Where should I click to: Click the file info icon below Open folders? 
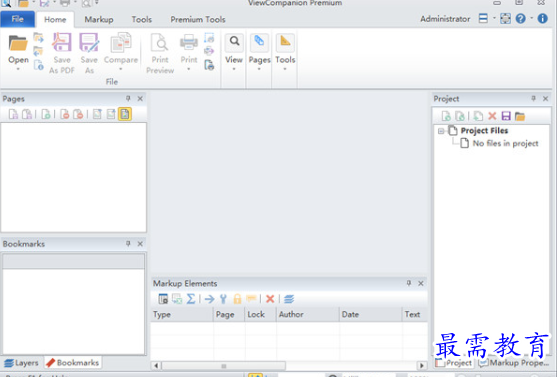pos(38,65)
